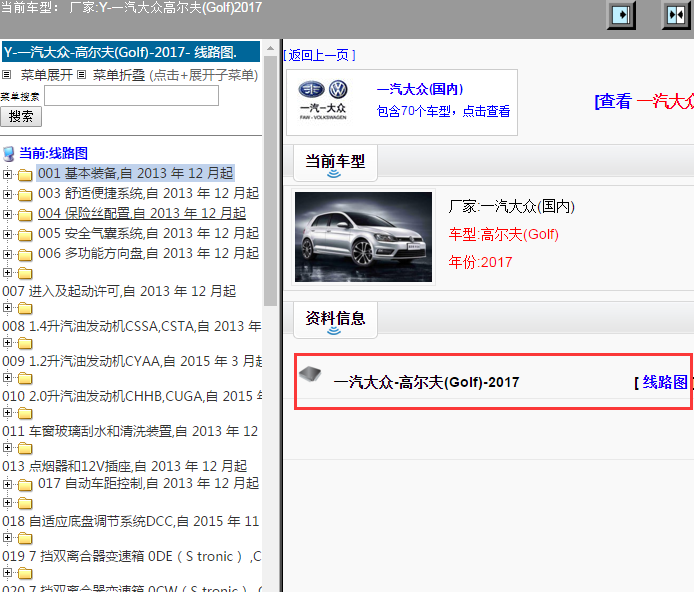Open 009 1.2升汽油发动机CYAA entry

tap(131, 361)
